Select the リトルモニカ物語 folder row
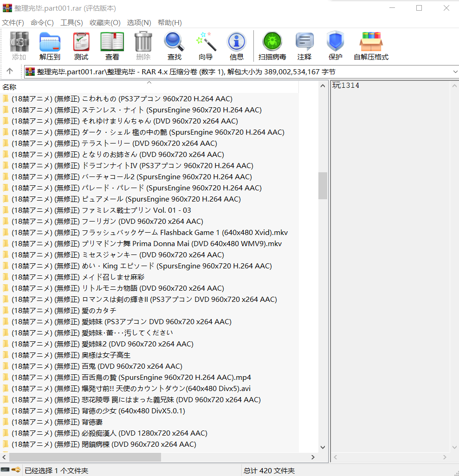Image resolution: width=459 pixels, height=476 pixels. (149, 288)
